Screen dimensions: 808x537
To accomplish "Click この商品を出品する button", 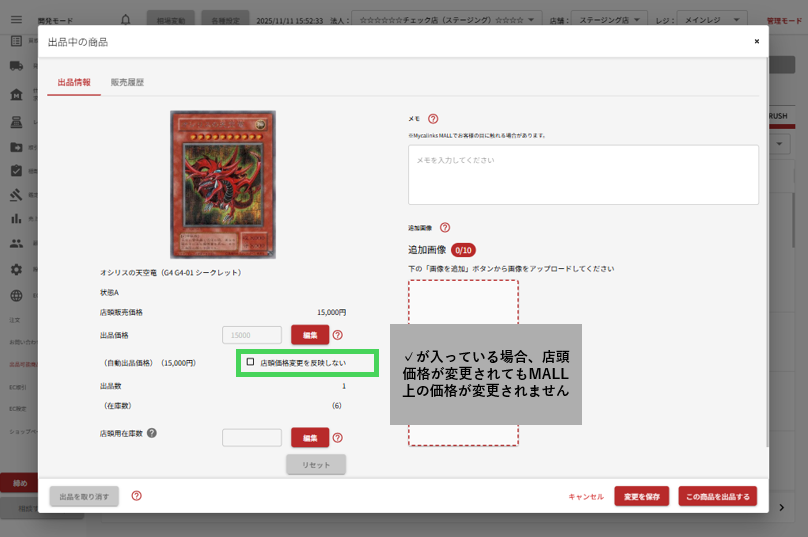I will tap(717, 496).
